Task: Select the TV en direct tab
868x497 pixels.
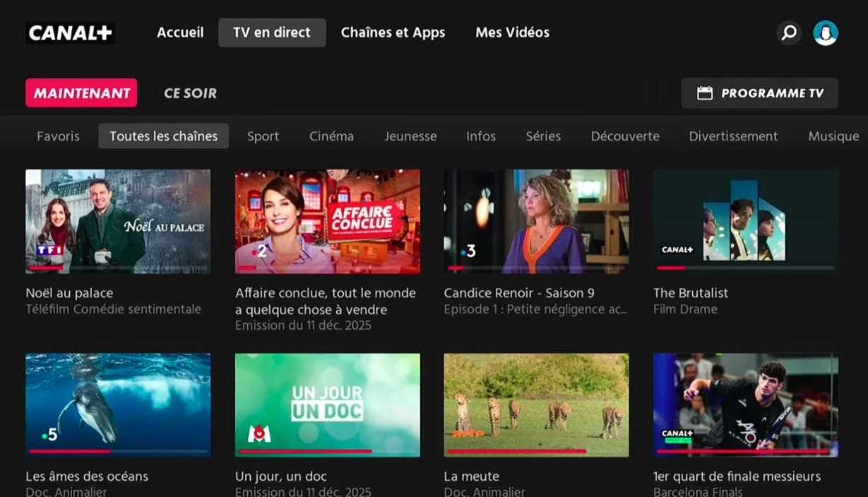Action: (272, 32)
